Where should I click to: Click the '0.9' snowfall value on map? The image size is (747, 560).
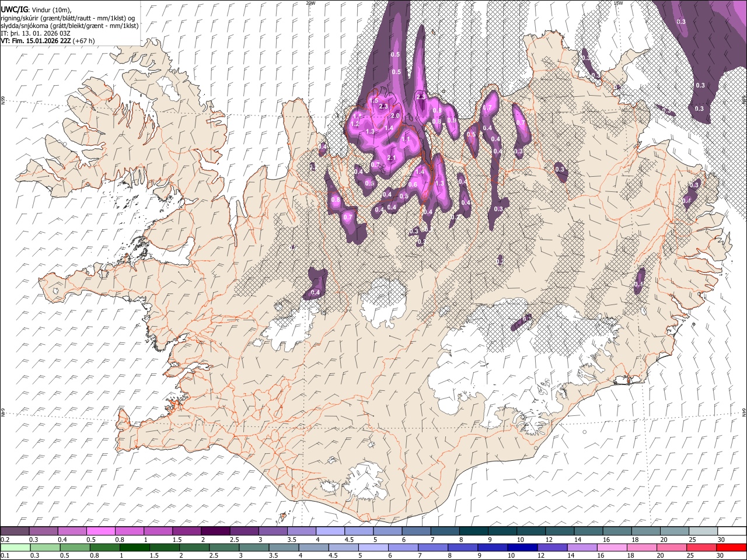452,120
